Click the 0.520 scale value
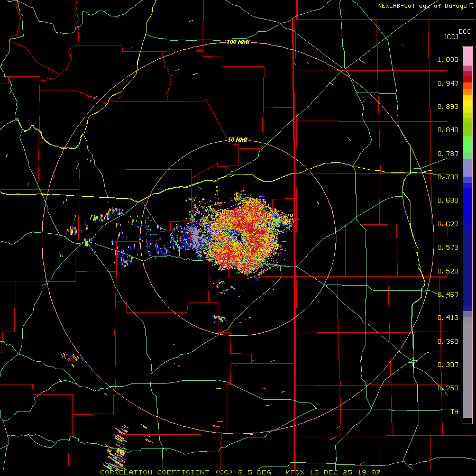This screenshot has width=476, height=476. (448, 271)
